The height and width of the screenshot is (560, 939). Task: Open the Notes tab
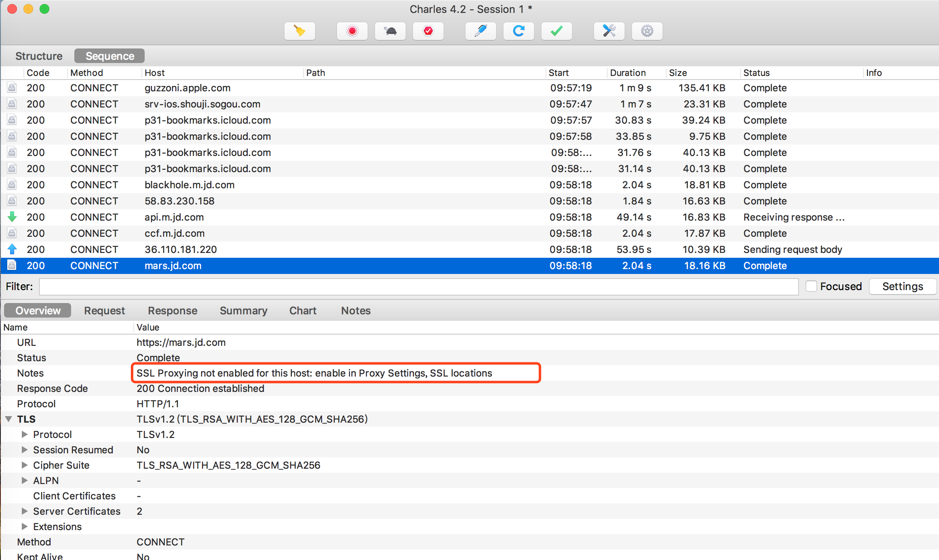click(x=356, y=310)
